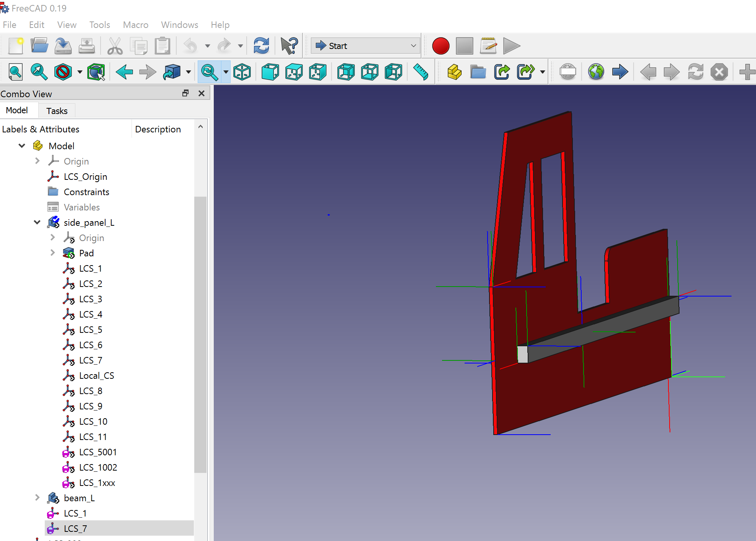Set the camera to Front view
This screenshot has height=541, width=756.
270,72
